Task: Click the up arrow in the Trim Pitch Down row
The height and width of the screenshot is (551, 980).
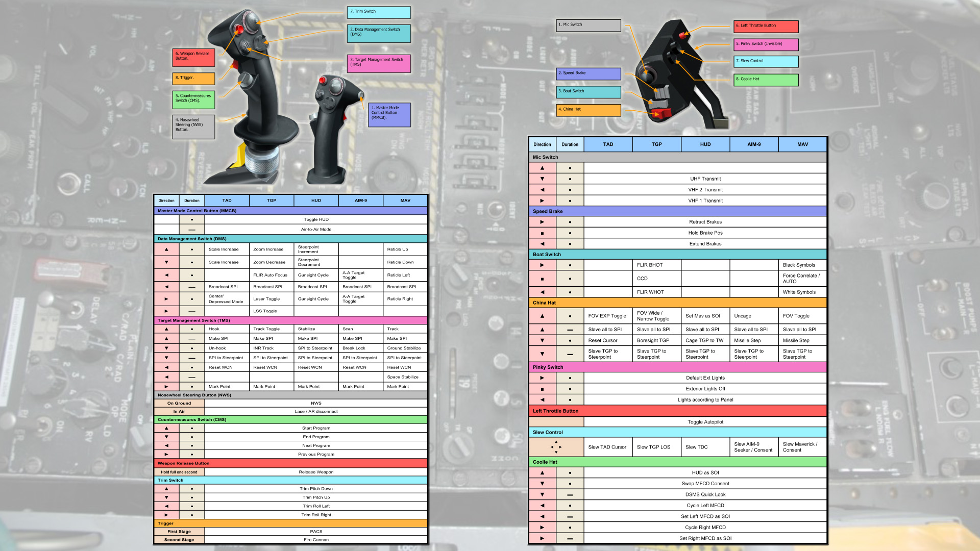Action: coord(166,489)
